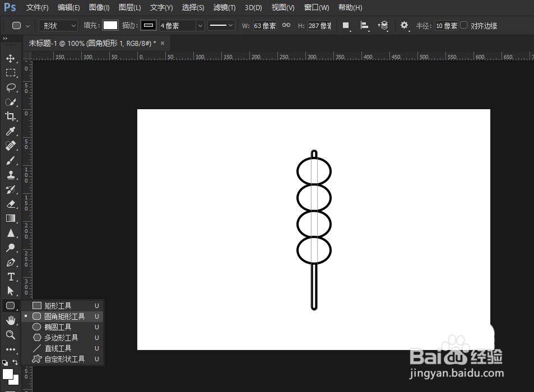Switch to the 未标题-1 document tab
Viewport: 534px width, 392px height.
click(x=92, y=43)
